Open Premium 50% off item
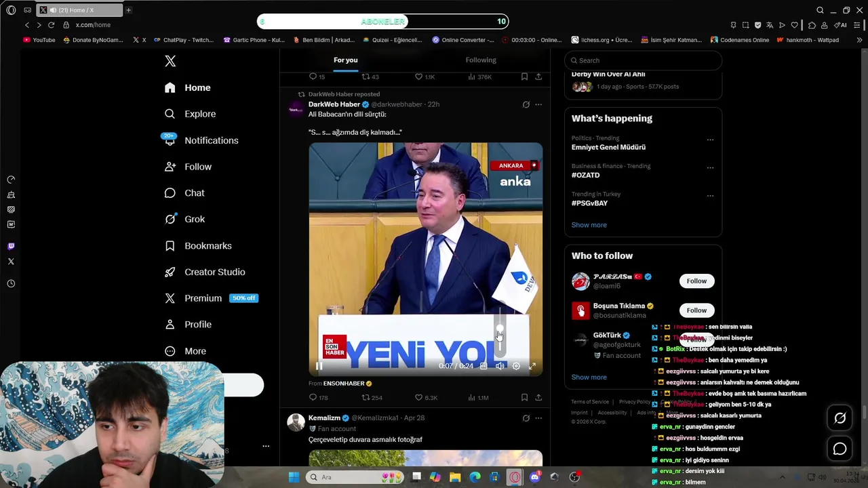Image resolution: width=868 pixels, height=488 pixels. click(211, 298)
